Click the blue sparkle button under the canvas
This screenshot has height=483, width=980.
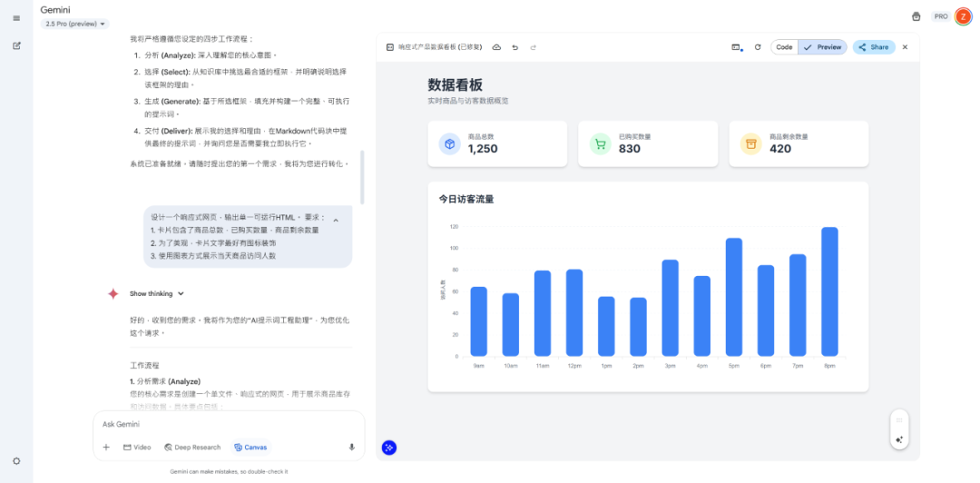click(389, 448)
